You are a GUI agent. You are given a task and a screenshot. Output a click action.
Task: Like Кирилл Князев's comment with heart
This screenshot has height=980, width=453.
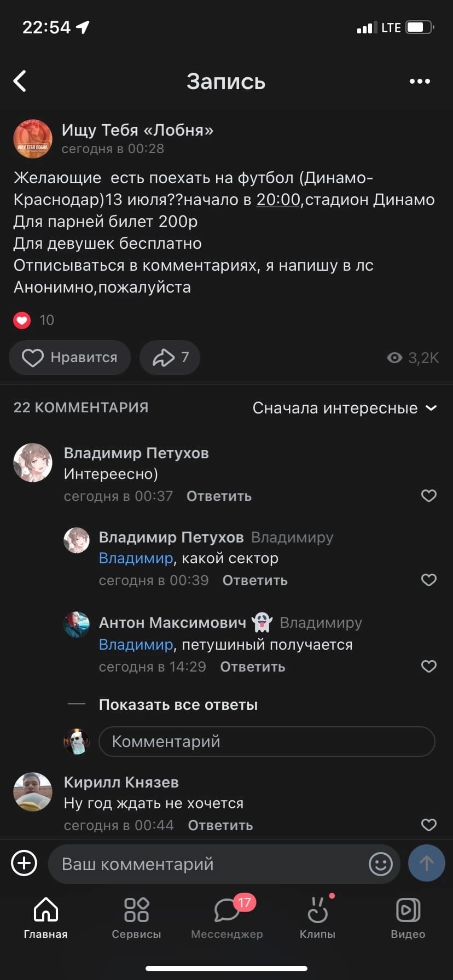click(x=428, y=825)
